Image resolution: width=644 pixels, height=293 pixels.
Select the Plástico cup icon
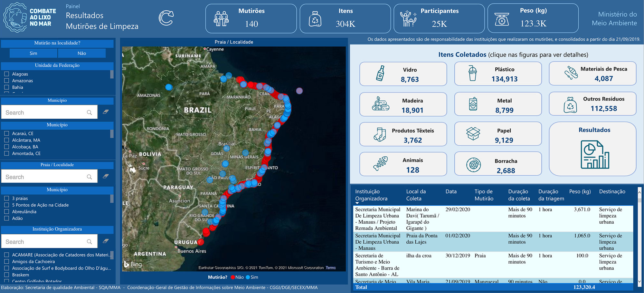(x=472, y=73)
